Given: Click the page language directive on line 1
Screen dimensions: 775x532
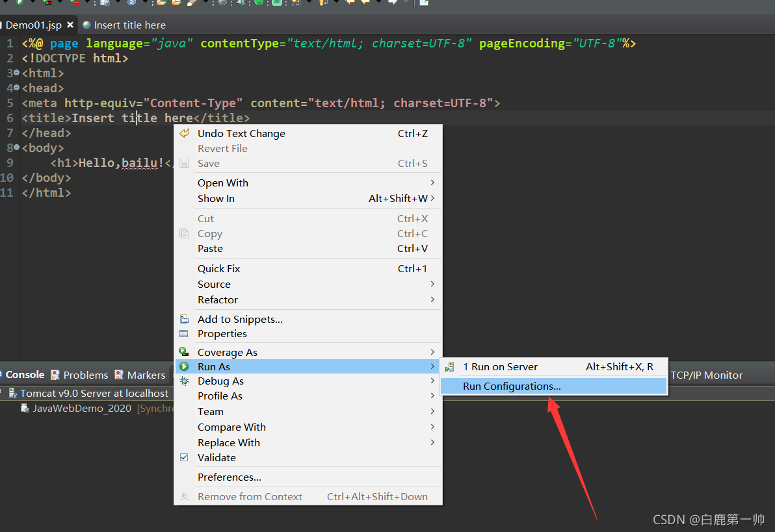Looking at the screenshot, I should (329, 44).
